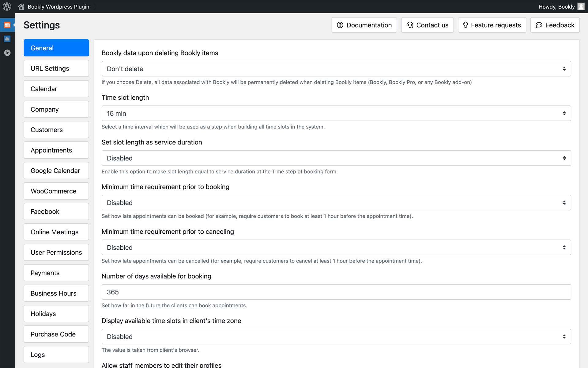The width and height of the screenshot is (588, 368).
Task: Open Feature requests lightbulb button
Action: [x=492, y=25]
